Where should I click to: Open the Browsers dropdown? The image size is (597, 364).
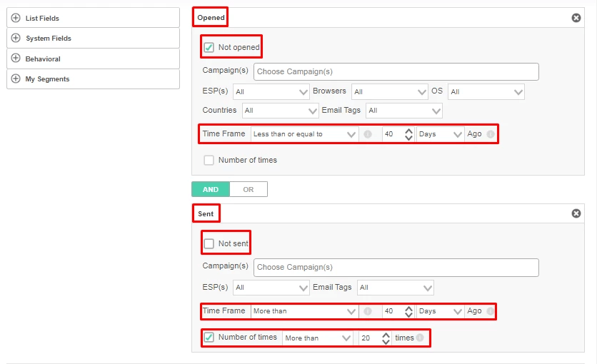(x=389, y=91)
